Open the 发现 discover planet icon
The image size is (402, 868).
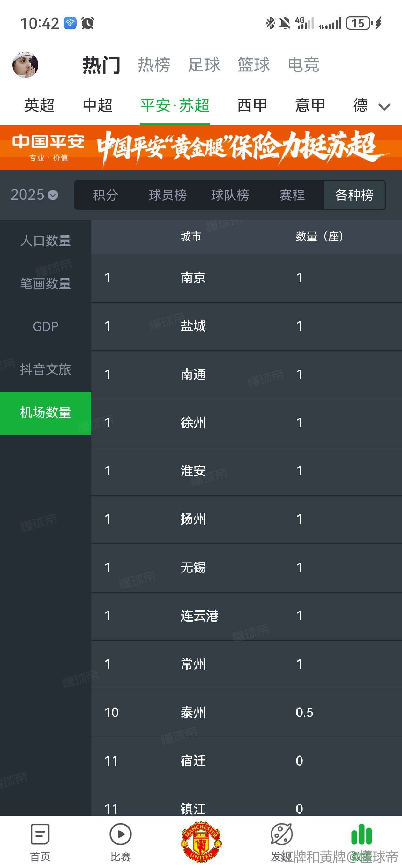point(281,834)
